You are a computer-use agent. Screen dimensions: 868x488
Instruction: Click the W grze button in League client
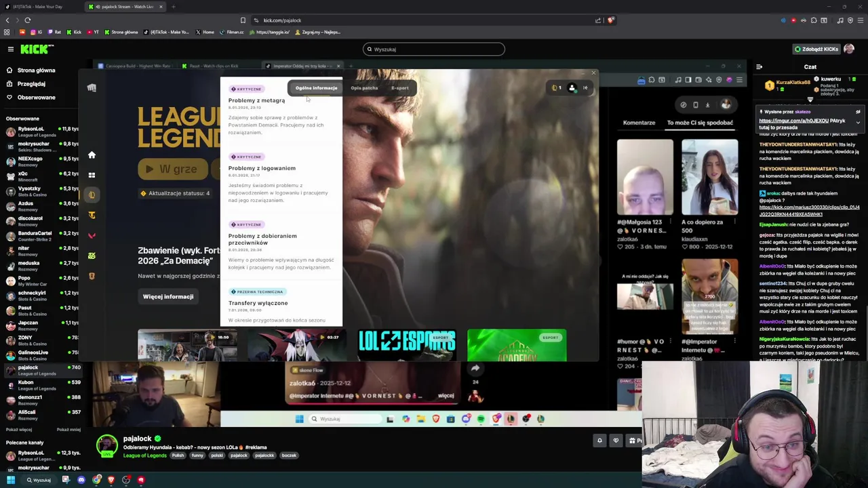(x=172, y=169)
